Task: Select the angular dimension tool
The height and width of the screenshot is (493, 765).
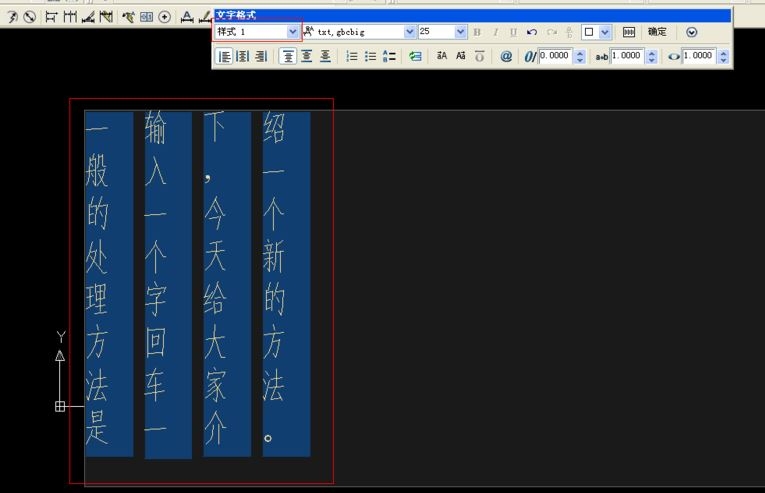Action: pos(88,17)
